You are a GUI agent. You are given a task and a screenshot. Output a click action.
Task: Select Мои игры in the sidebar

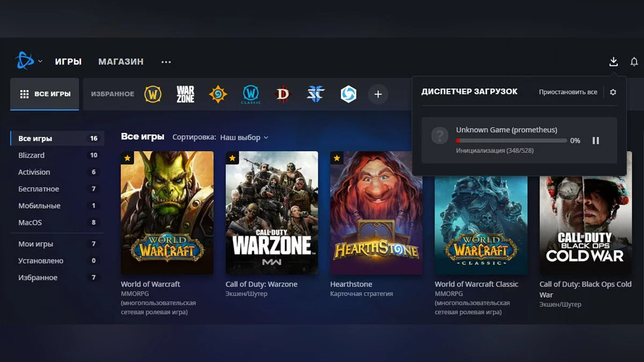click(57, 244)
